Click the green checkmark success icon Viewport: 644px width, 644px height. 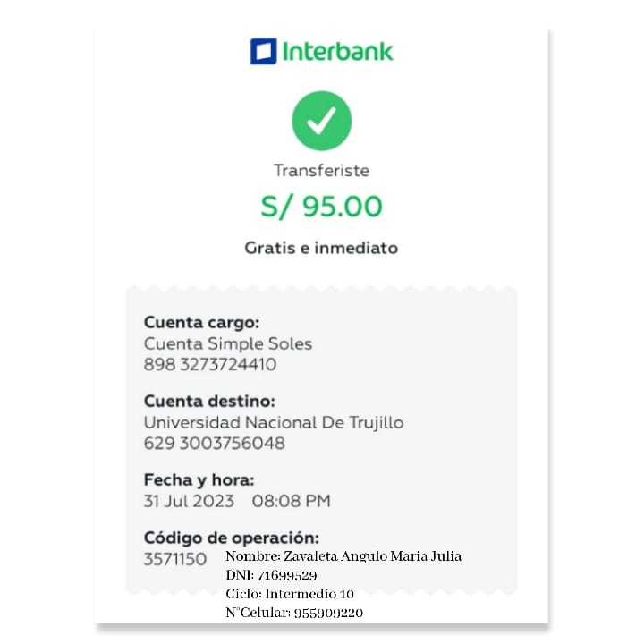click(322, 121)
